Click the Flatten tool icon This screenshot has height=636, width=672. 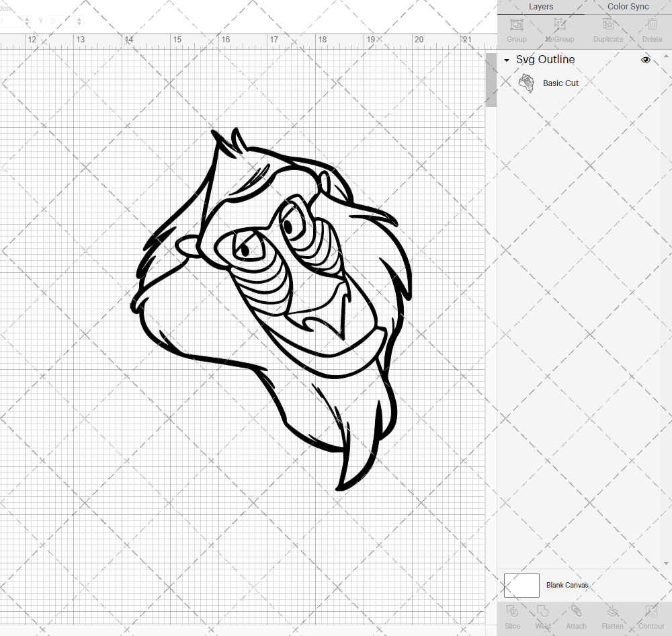pyautogui.click(x=612, y=610)
